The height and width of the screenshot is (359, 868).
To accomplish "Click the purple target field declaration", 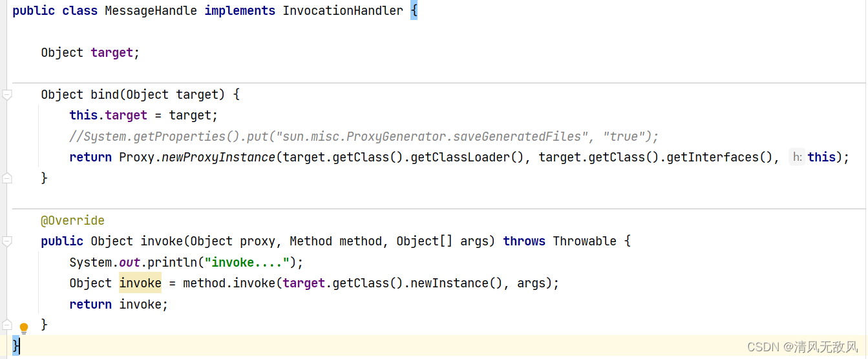I will [x=112, y=52].
